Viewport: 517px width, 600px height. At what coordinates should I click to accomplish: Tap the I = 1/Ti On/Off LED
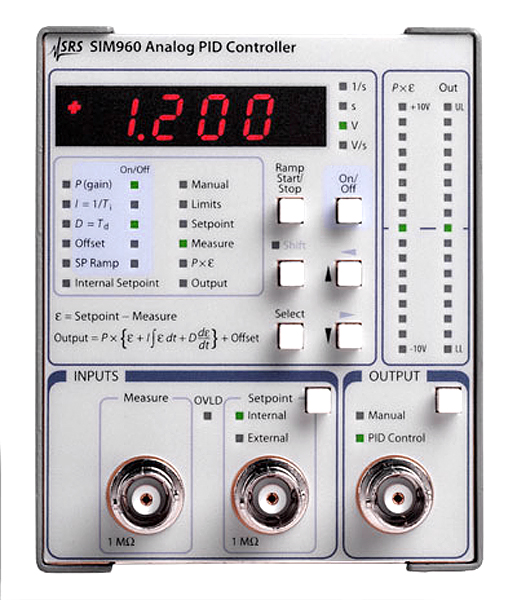134,204
